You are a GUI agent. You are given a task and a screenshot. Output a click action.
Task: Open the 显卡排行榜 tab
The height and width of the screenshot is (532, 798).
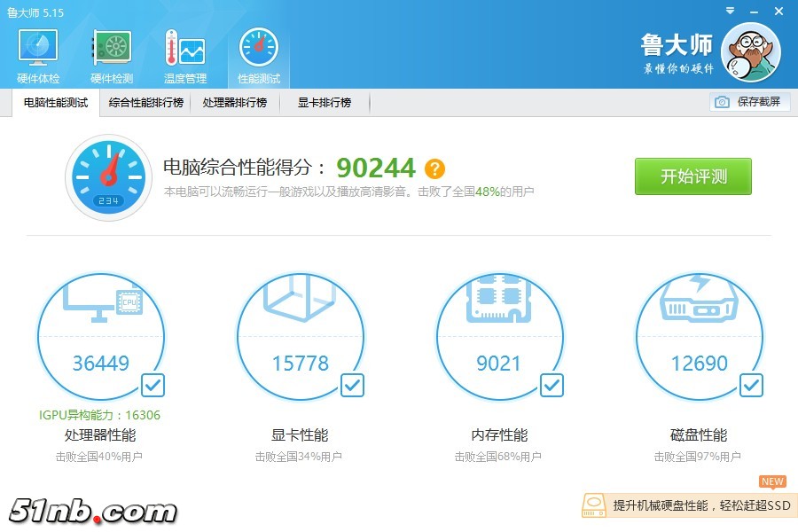(x=324, y=103)
